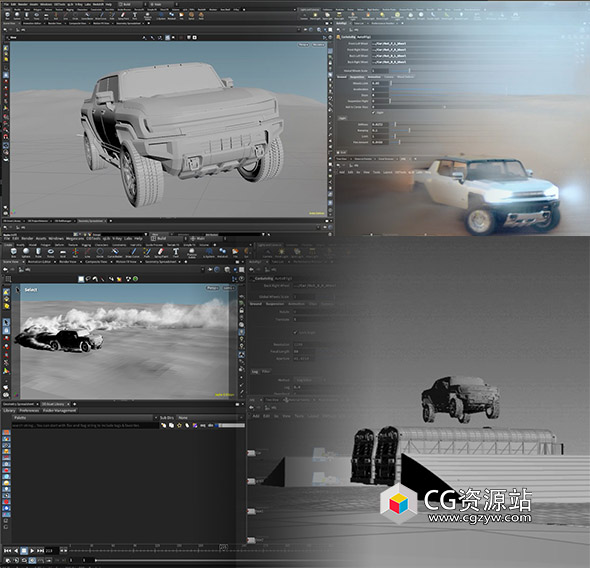Click the Stop button on timeline
The height and width of the screenshot is (568, 590).
click(24, 550)
